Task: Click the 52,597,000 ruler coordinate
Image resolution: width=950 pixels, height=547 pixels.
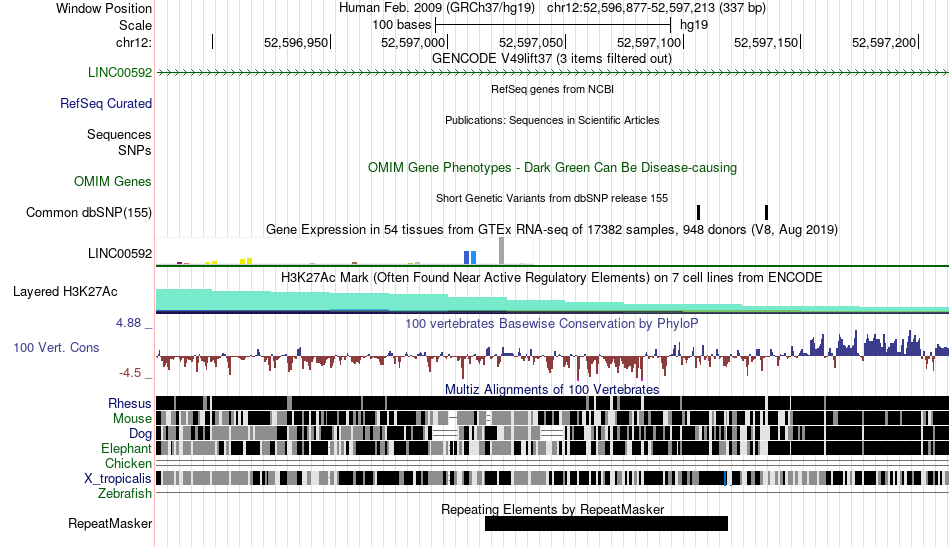Action: 413,43
